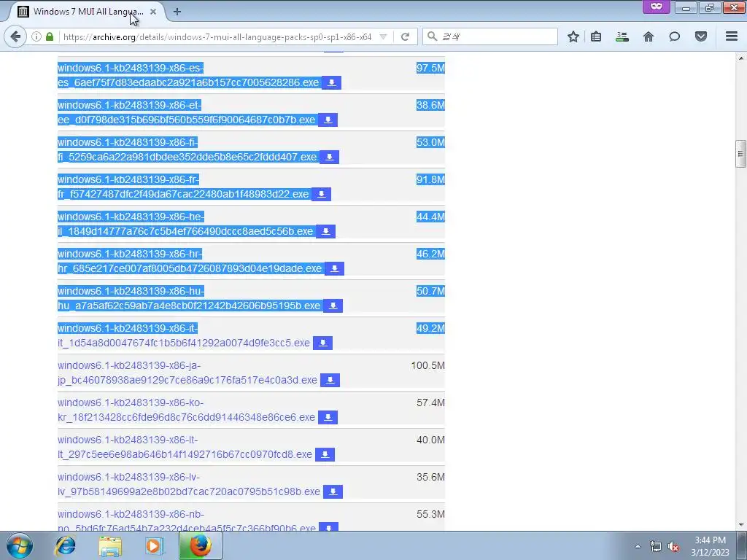Launch Internet Explorer from the taskbar

[65, 545]
